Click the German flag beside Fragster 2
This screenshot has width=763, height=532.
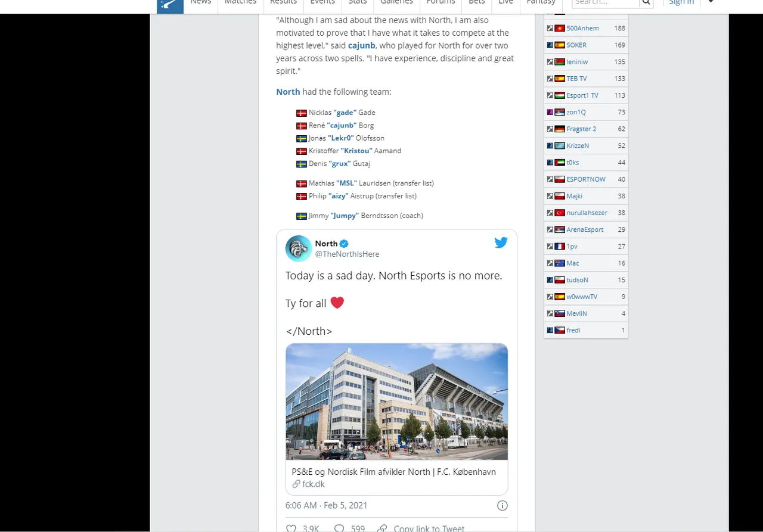[x=560, y=129]
